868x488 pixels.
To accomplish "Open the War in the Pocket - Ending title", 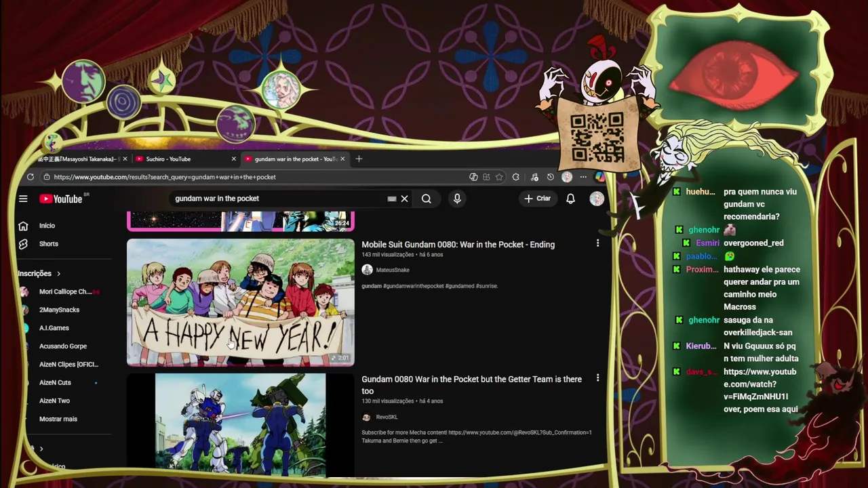I will pos(458,245).
